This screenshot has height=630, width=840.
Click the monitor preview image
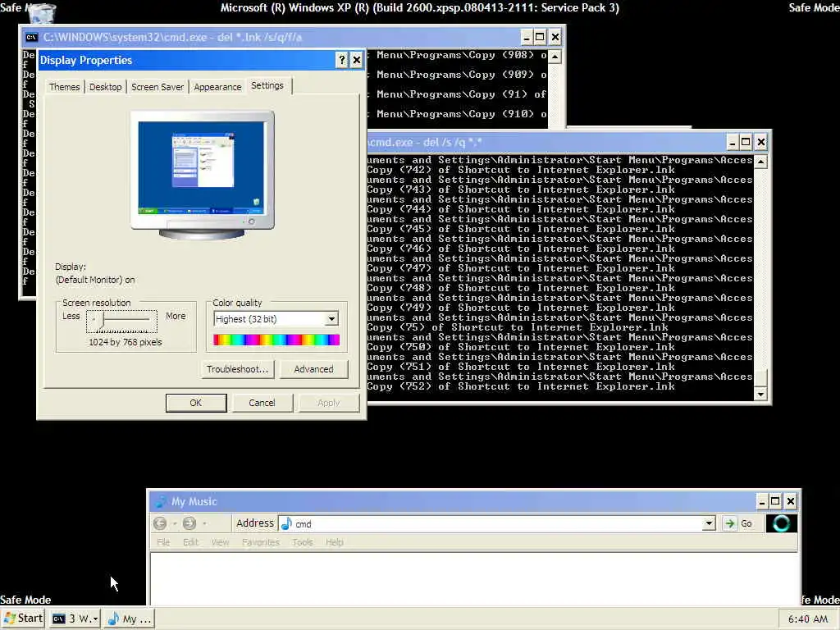click(x=202, y=175)
